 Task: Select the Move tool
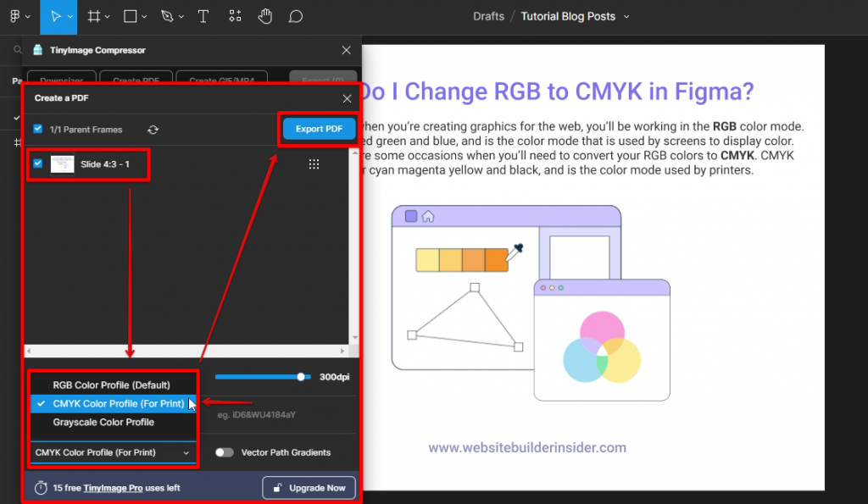(x=58, y=16)
